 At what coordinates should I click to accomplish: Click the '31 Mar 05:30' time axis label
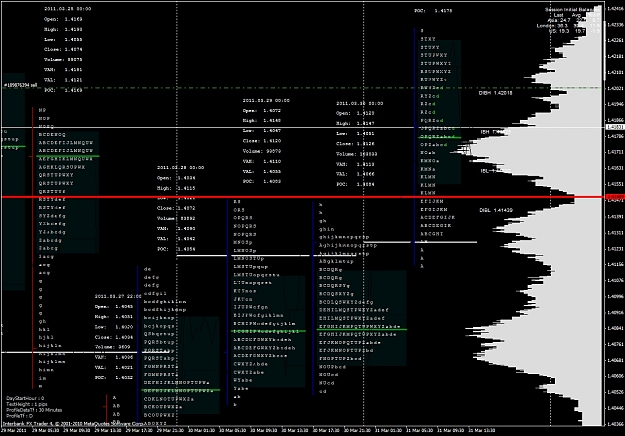click(x=420, y=430)
